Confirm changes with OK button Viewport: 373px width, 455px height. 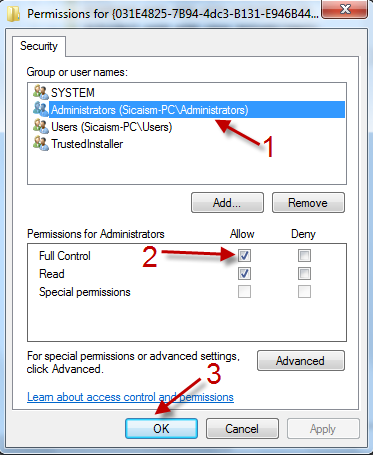pyautogui.click(x=161, y=429)
